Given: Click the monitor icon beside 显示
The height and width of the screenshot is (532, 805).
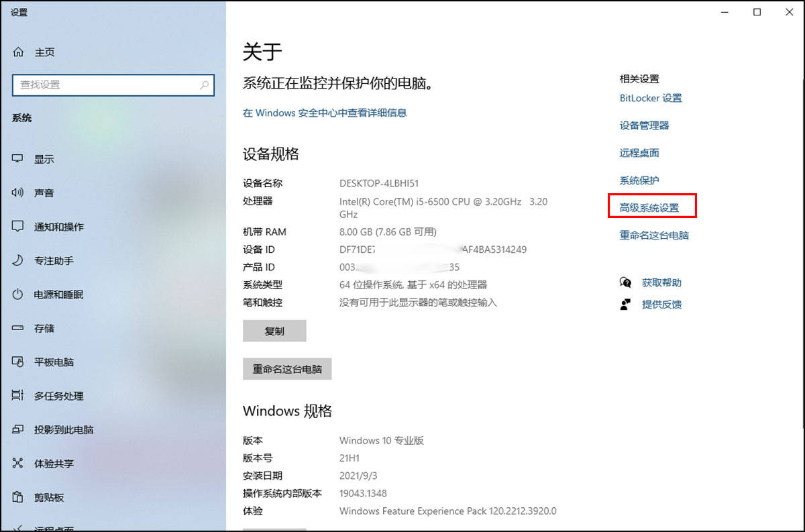Looking at the screenshot, I should [18, 159].
